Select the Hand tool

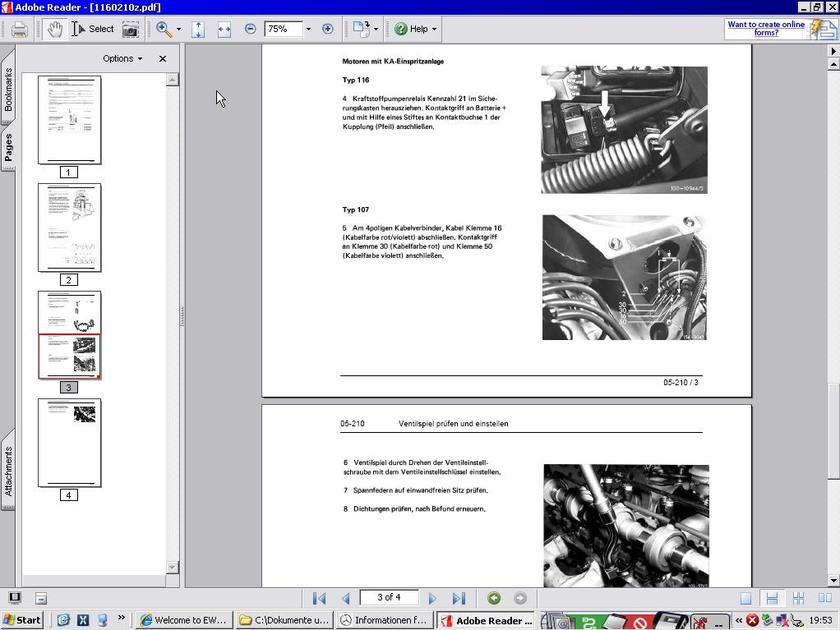coord(54,30)
